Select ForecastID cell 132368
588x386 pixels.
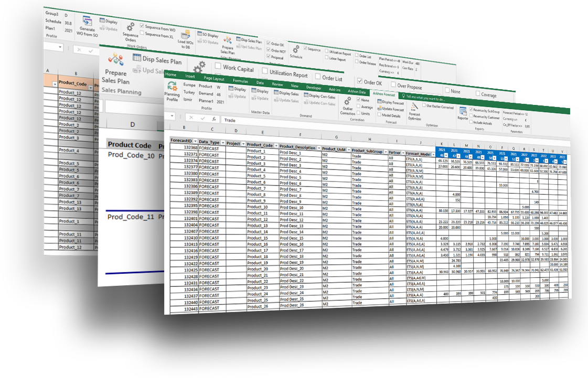(184, 147)
